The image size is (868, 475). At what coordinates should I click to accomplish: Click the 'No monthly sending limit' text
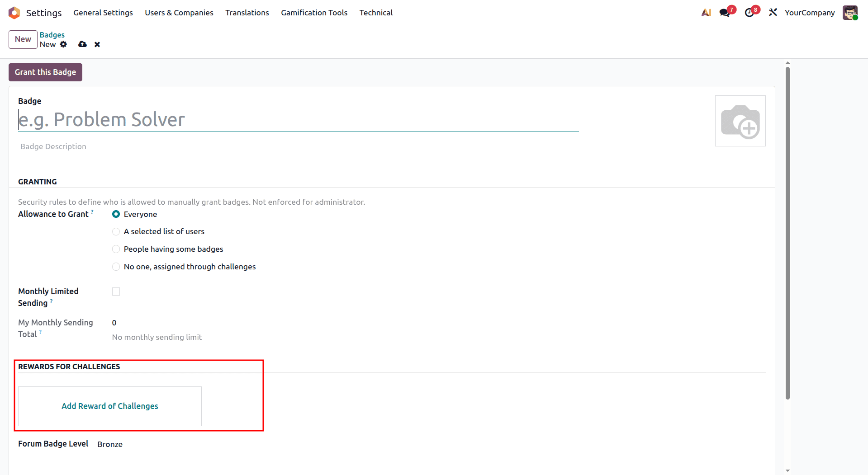157,337
